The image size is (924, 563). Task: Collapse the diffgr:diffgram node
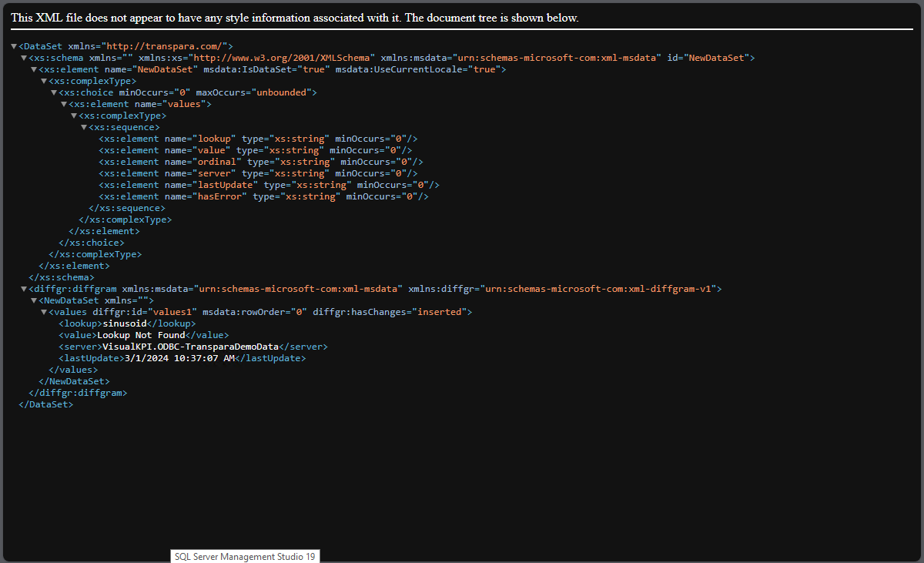pos(24,289)
